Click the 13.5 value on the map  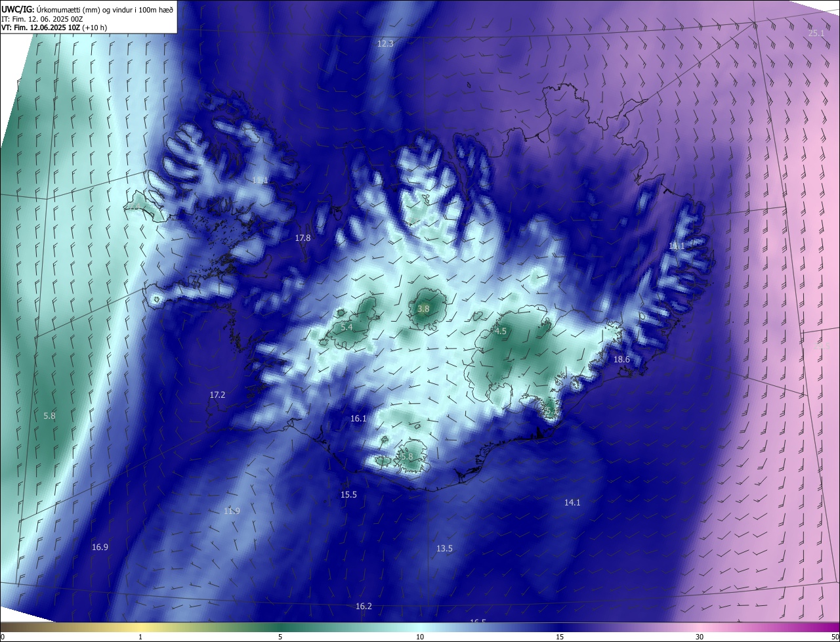(444, 548)
